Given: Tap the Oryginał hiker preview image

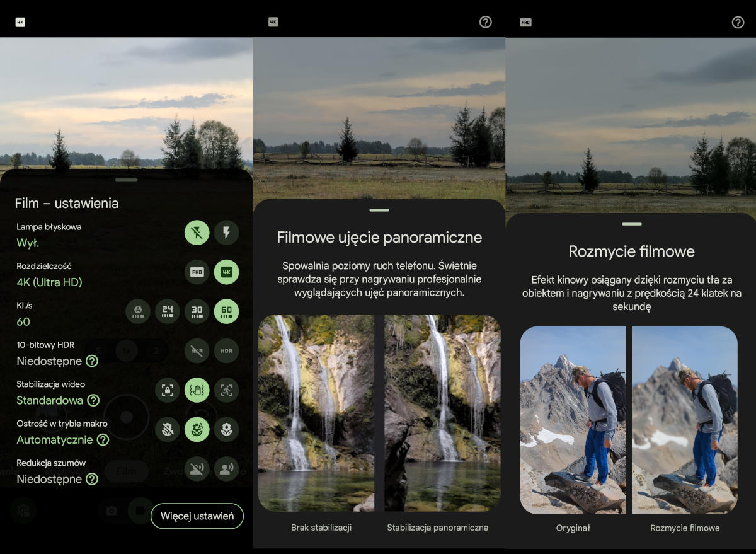Looking at the screenshot, I should pos(573,420).
